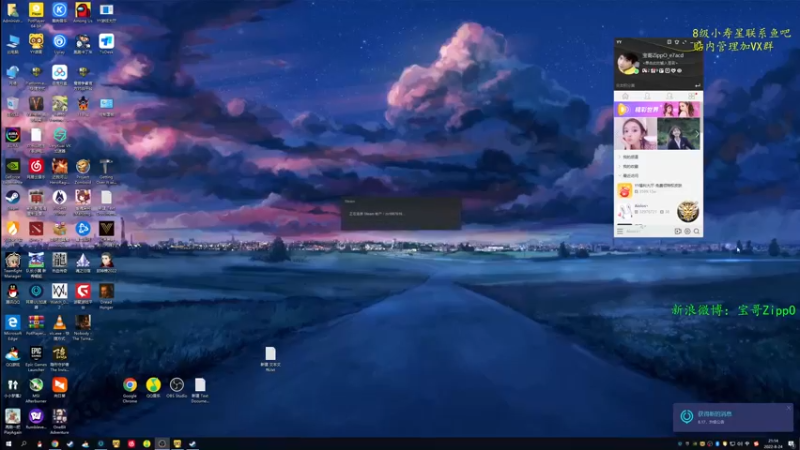The height and width of the screenshot is (450, 800).
Task: Launch Getting Over It hammer icon
Action: point(106,171)
